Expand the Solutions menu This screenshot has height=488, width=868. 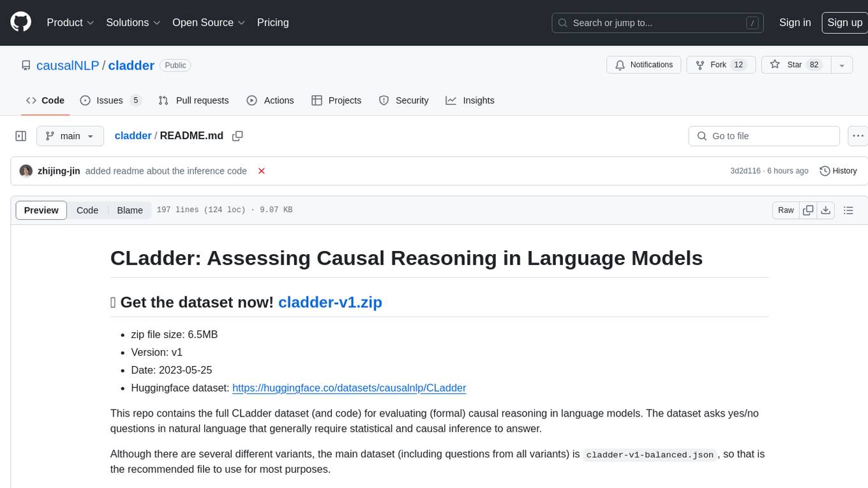133,22
